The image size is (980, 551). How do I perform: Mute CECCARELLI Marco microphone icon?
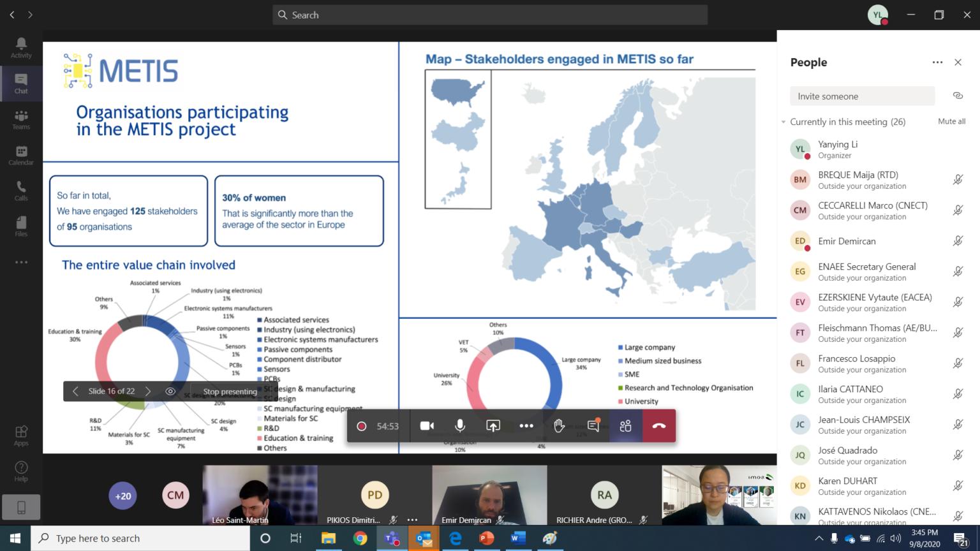958,210
